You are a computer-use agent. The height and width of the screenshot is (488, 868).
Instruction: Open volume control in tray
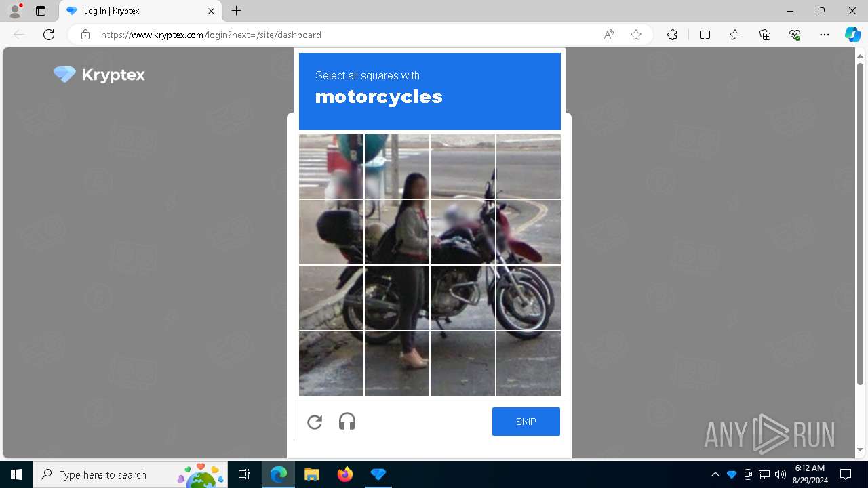(781, 474)
